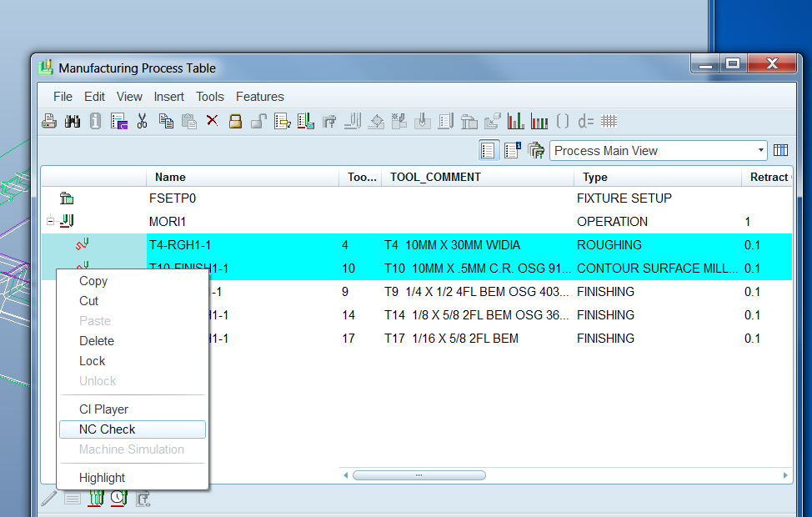This screenshot has width=812, height=517.
Task: Click the d= dimension toolbar icon
Action: click(x=586, y=121)
